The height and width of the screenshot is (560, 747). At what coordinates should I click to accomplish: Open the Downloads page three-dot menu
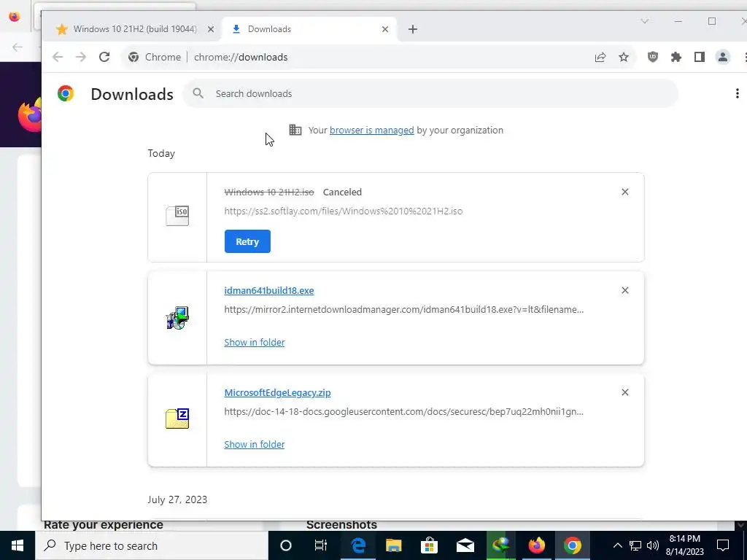click(x=737, y=93)
